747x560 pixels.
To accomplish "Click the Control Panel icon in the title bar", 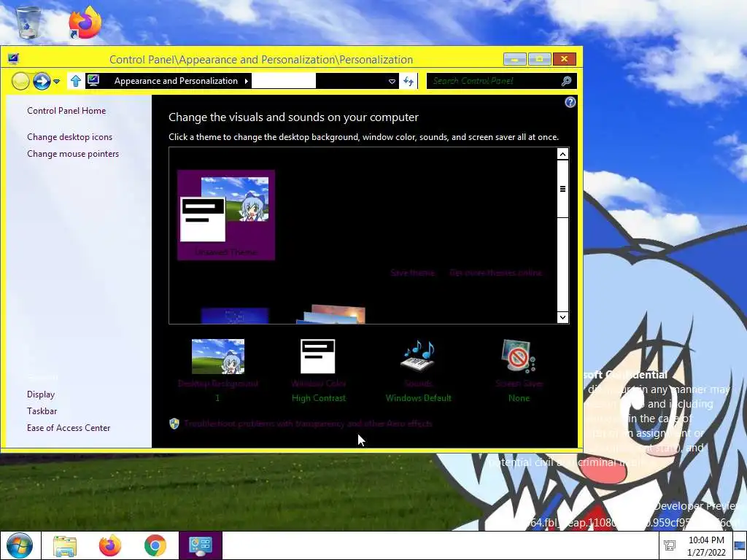I will coord(13,59).
